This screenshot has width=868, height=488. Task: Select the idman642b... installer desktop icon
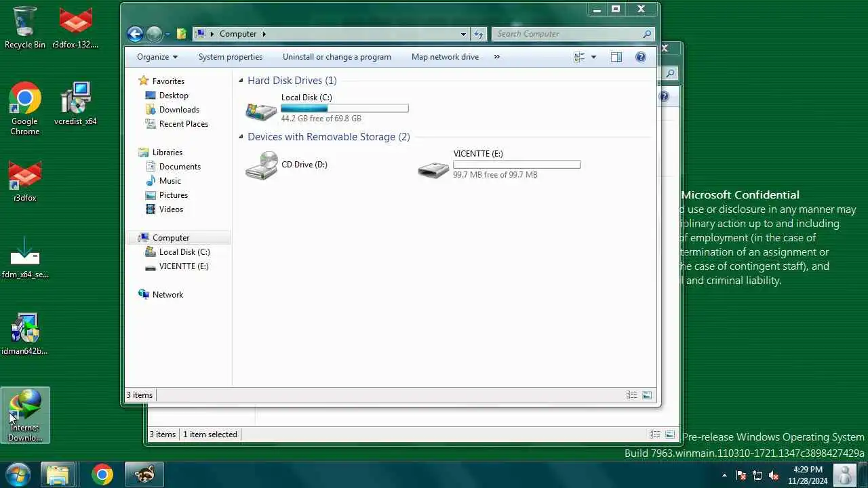click(25, 334)
